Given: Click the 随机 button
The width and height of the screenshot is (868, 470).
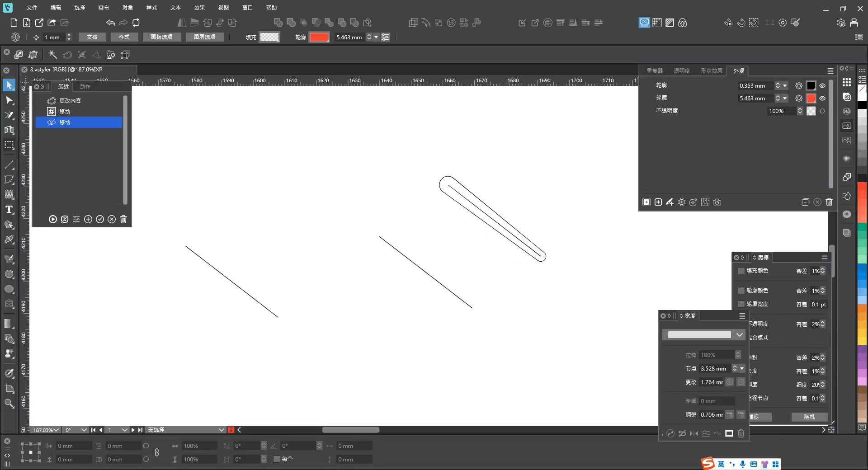Looking at the screenshot, I should point(809,417).
